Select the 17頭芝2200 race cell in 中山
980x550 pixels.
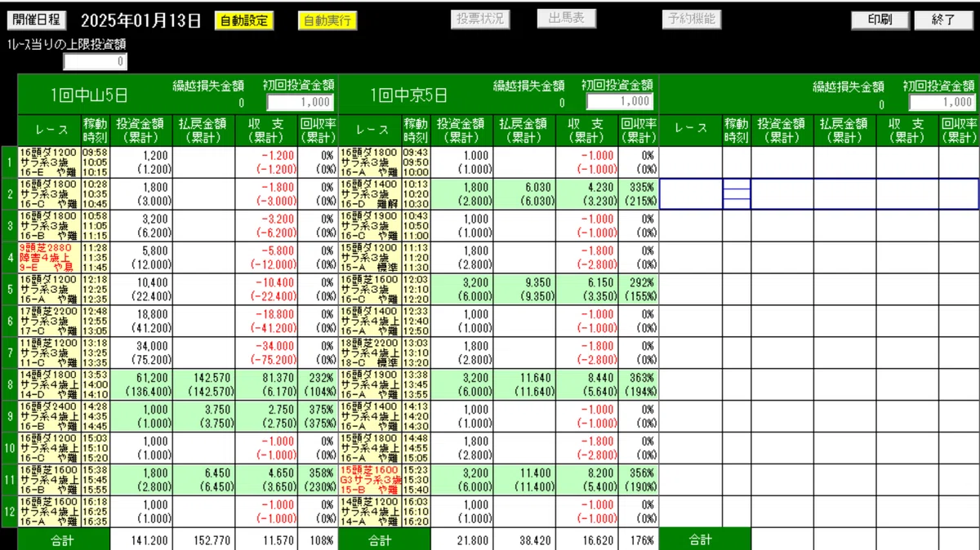pyautogui.click(x=49, y=322)
